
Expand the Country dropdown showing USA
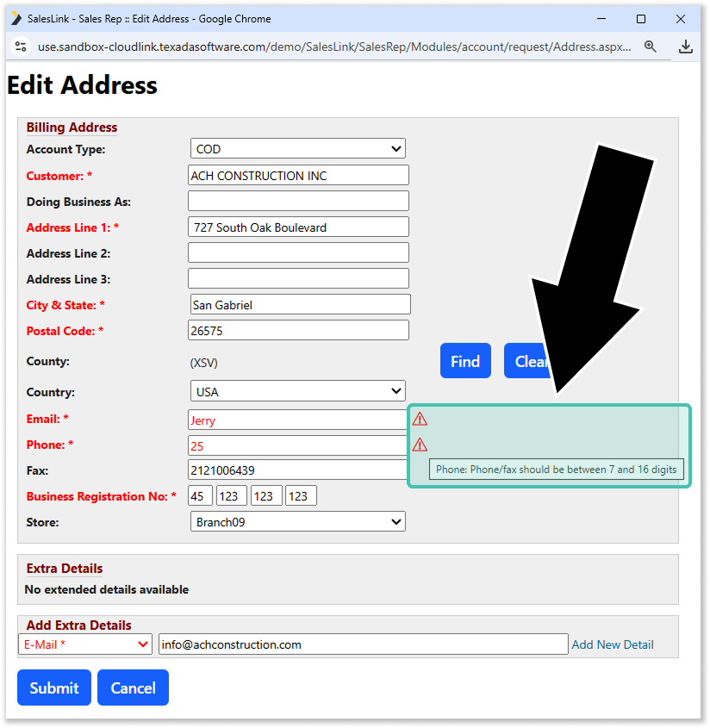point(297,392)
